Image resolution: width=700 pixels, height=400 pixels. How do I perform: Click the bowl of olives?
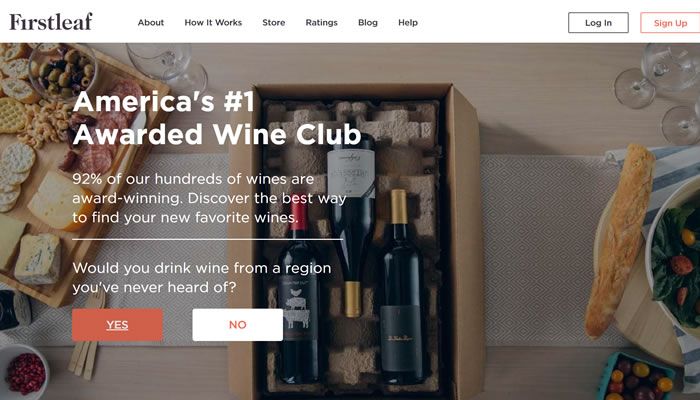pyautogui.click(x=63, y=71)
